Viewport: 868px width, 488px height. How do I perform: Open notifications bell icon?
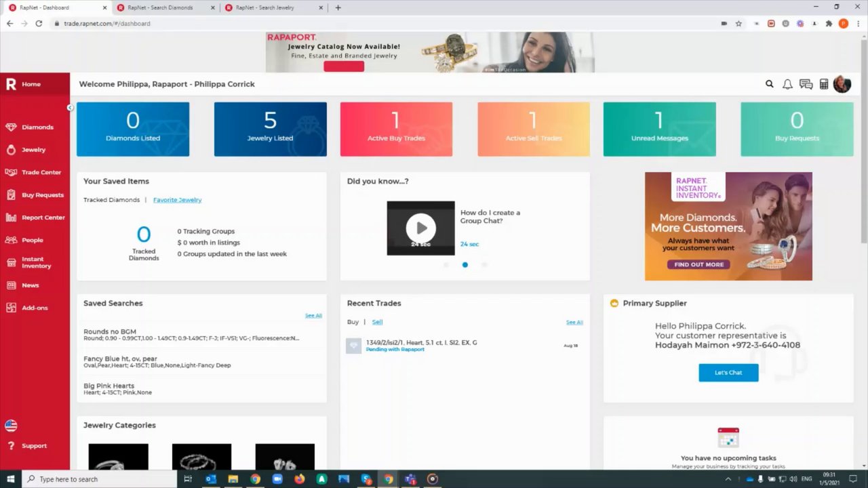tap(787, 84)
